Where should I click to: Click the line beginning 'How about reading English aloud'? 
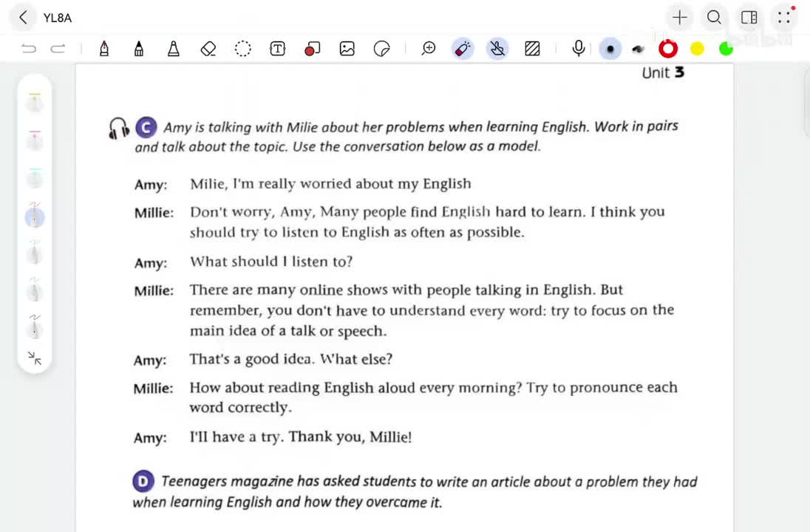(433, 387)
